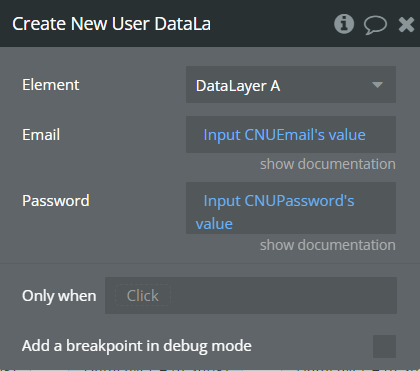This screenshot has width=420, height=371.
Task: Click the empty dark header bar area
Action: tap(272, 24)
